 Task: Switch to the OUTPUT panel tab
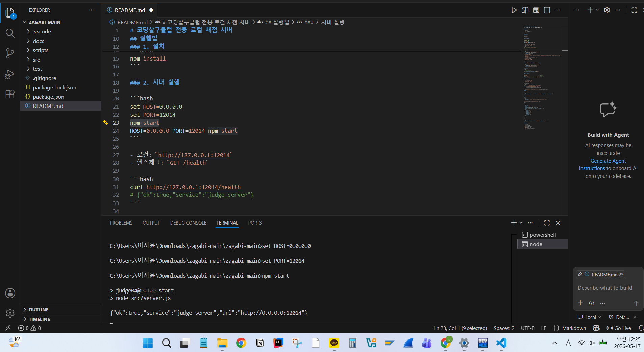tap(151, 223)
